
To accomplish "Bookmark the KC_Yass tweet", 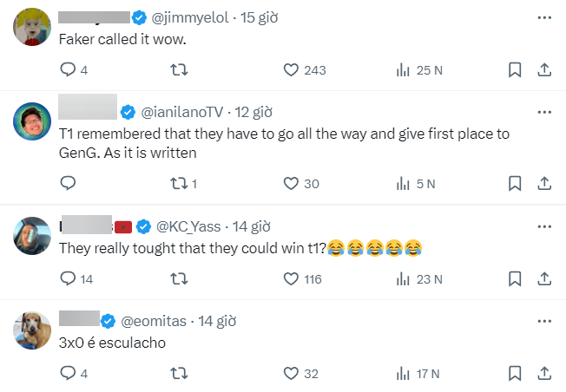I will (514, 278).
